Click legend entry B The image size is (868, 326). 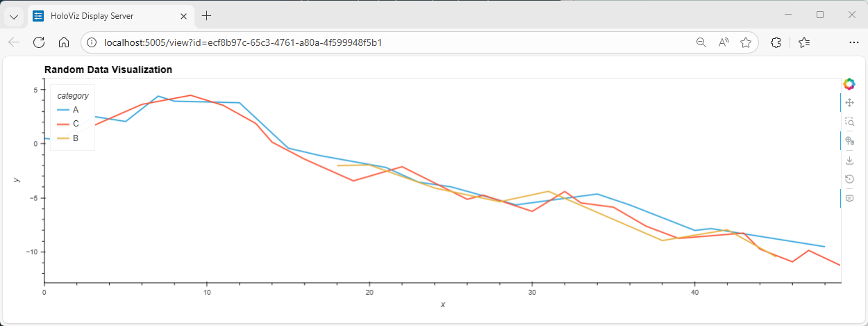pos(76,138)
